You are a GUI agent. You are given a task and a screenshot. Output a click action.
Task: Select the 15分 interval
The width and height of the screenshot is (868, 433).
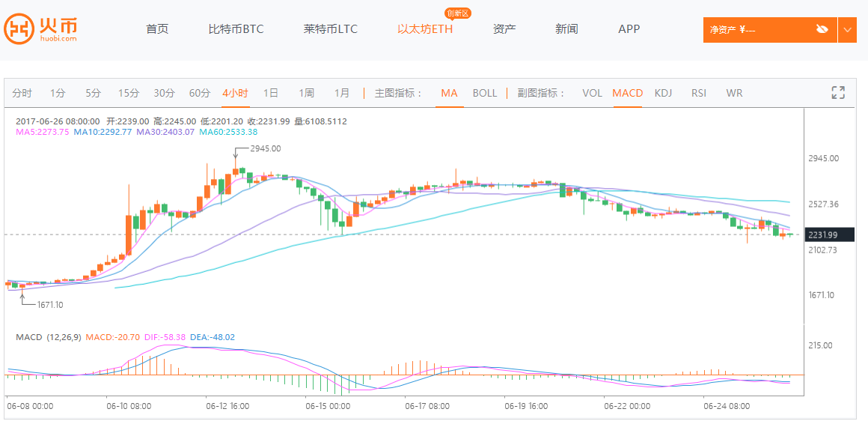(129, 94)
